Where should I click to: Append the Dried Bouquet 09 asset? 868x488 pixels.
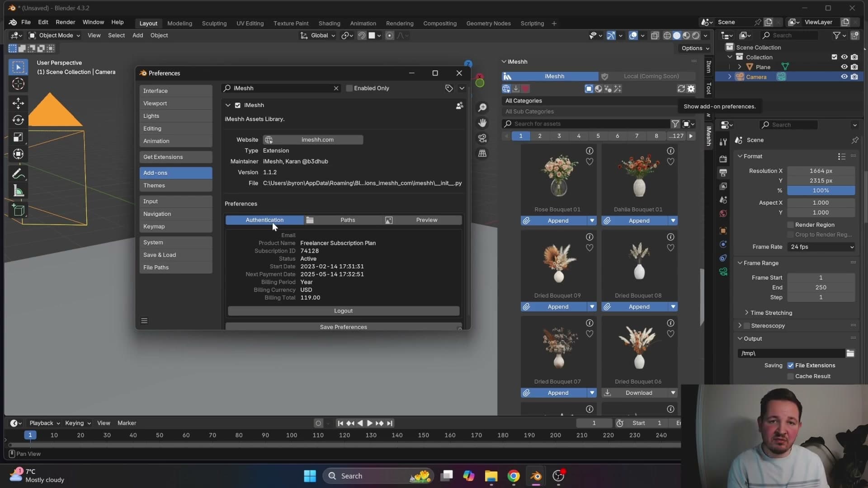tap(554, 307)
